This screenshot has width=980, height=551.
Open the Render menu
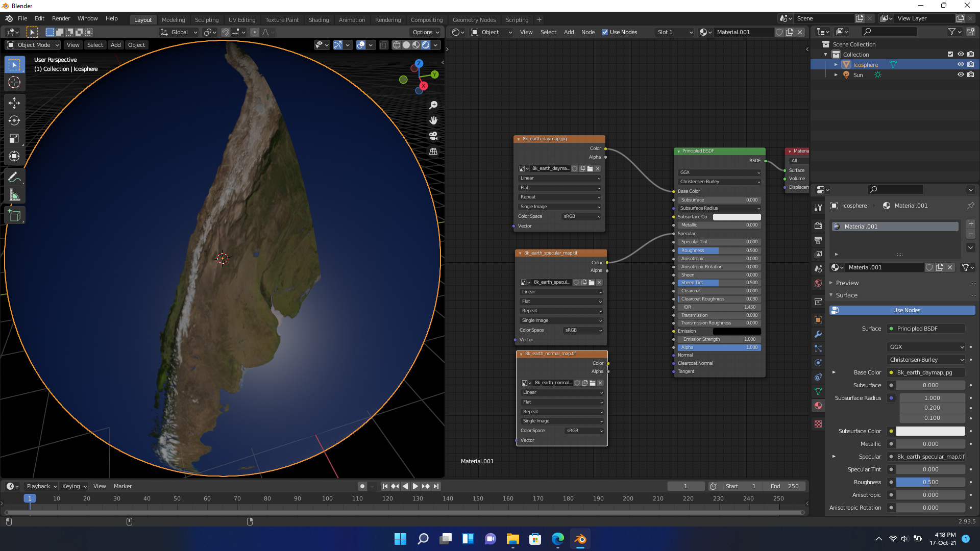tap(61, 18)
